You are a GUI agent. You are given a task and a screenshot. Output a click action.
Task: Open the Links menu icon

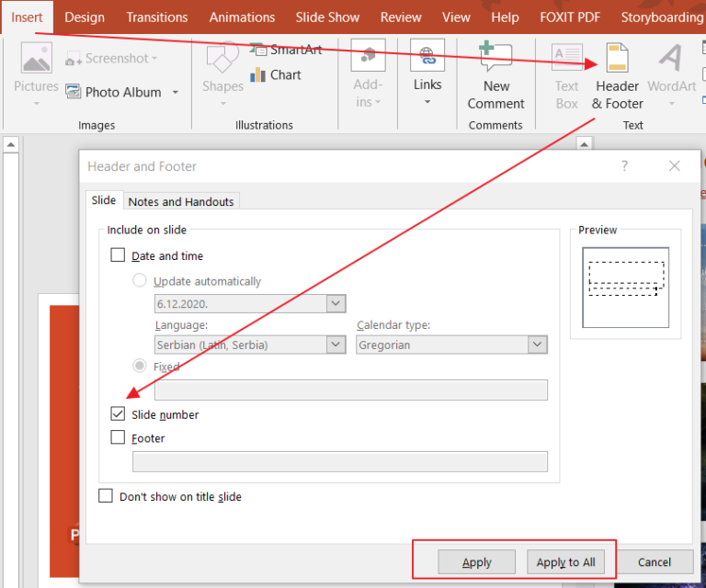427,57
